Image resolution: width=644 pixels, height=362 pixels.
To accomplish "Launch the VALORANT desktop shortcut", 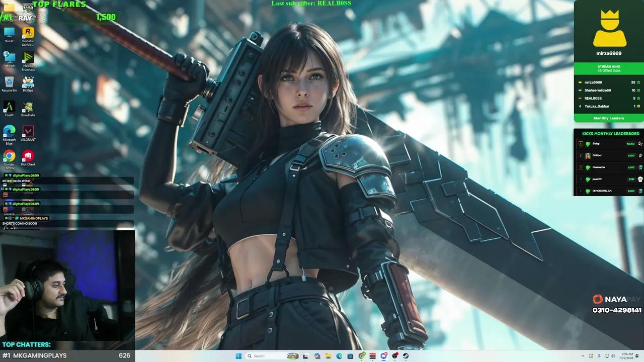I will pos(28,133).
